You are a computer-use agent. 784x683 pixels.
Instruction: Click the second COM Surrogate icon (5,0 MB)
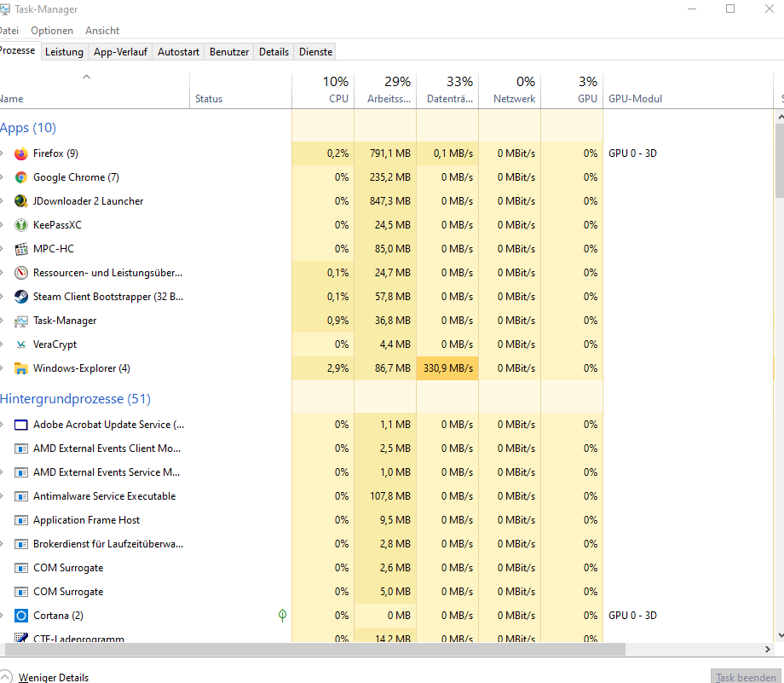click(x=21, y=592)
